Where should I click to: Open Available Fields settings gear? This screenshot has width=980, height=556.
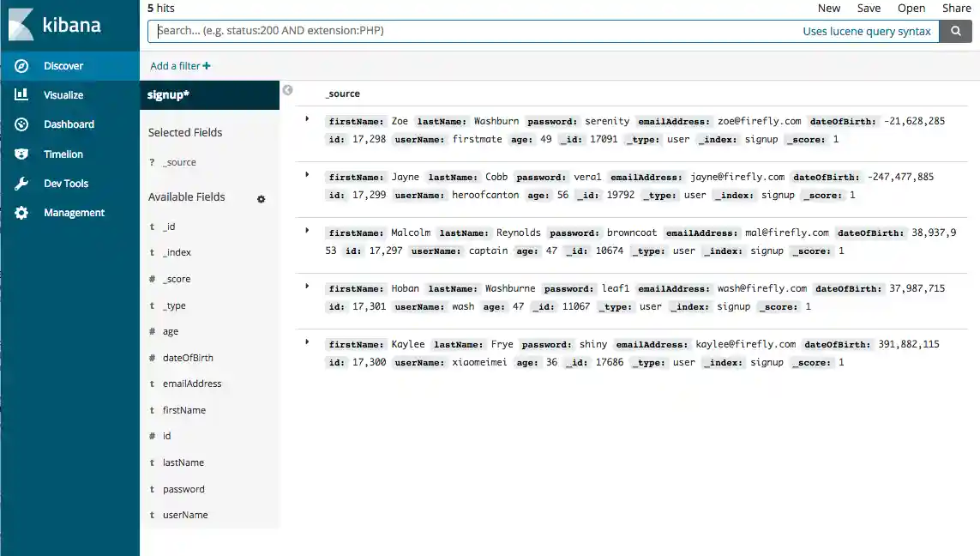(262, 199)
